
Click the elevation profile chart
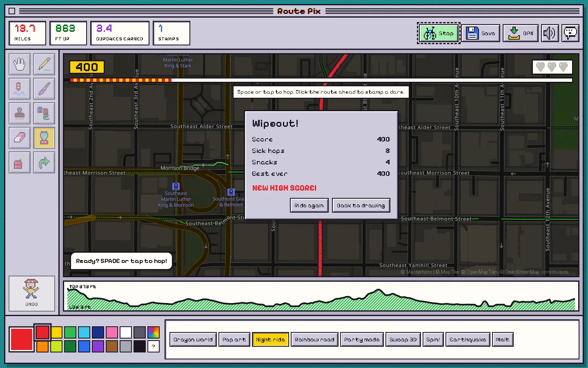(x=321, y=296)
